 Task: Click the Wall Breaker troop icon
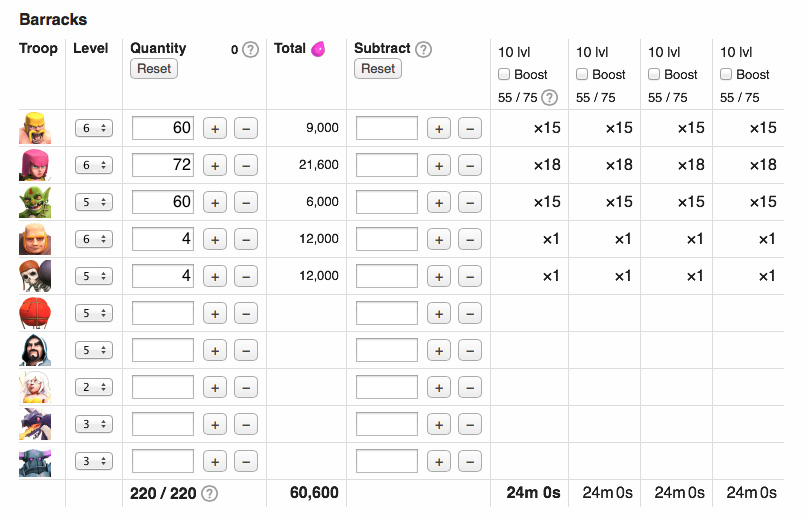point(35,276)
